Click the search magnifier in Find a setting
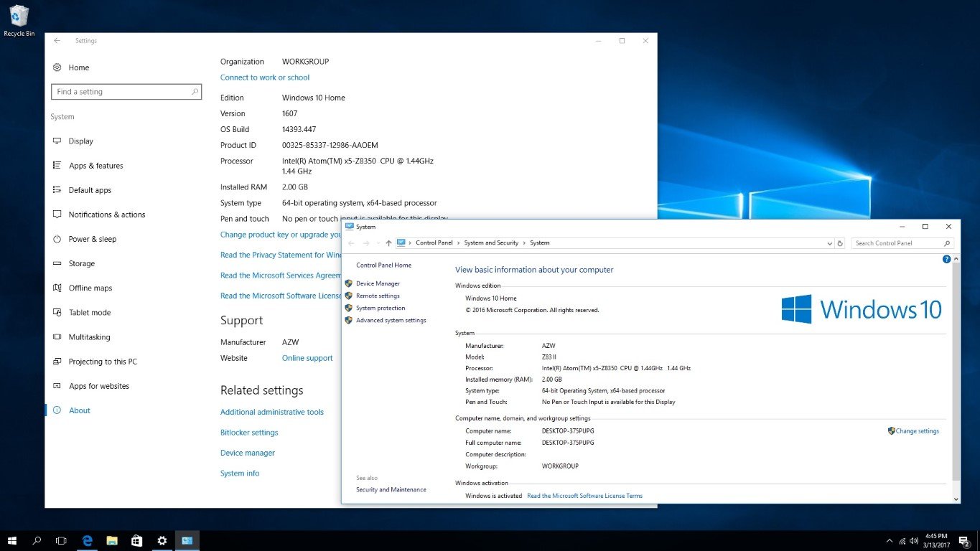The image size is (980, 551). coord(195,92)
